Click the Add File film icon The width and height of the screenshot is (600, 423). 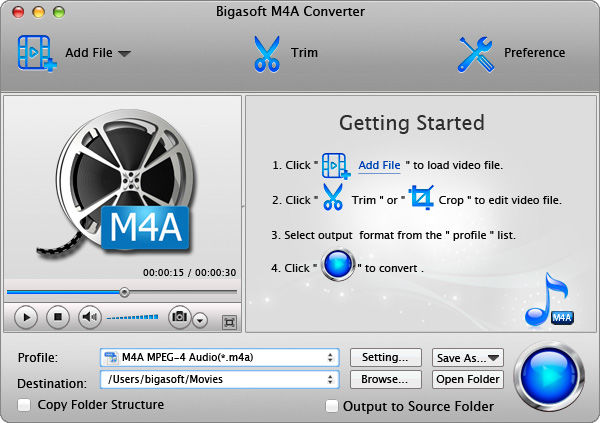pyautogui.click(x=37, y=53)
